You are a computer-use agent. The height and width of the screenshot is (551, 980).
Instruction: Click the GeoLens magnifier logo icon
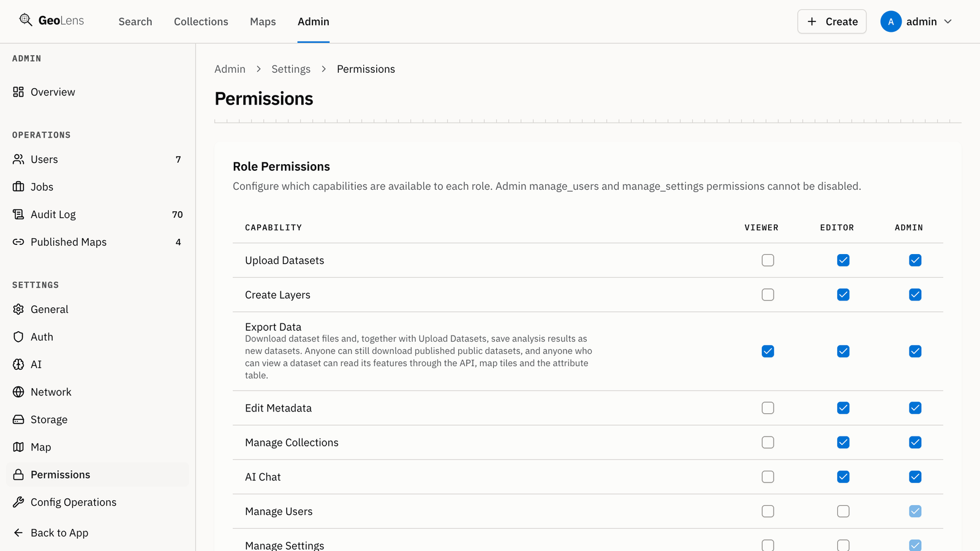(x=26, y=20)
